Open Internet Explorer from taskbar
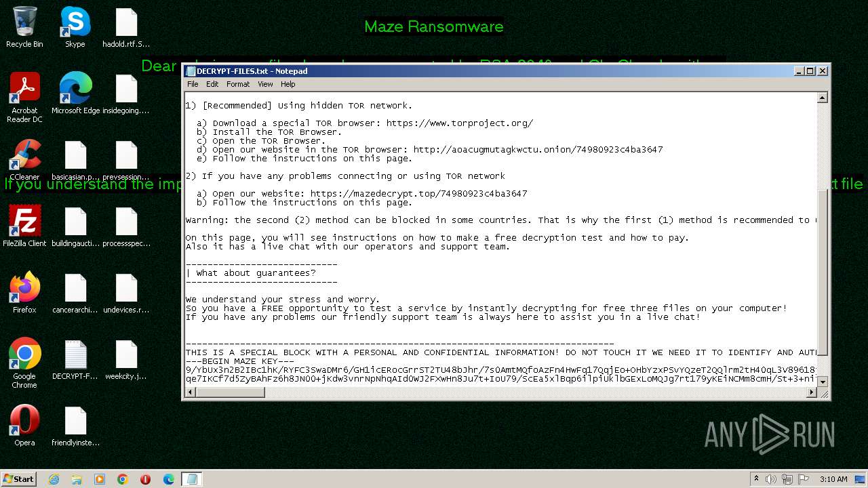Screen dimensions: 868x488 [x=54, y=479]
